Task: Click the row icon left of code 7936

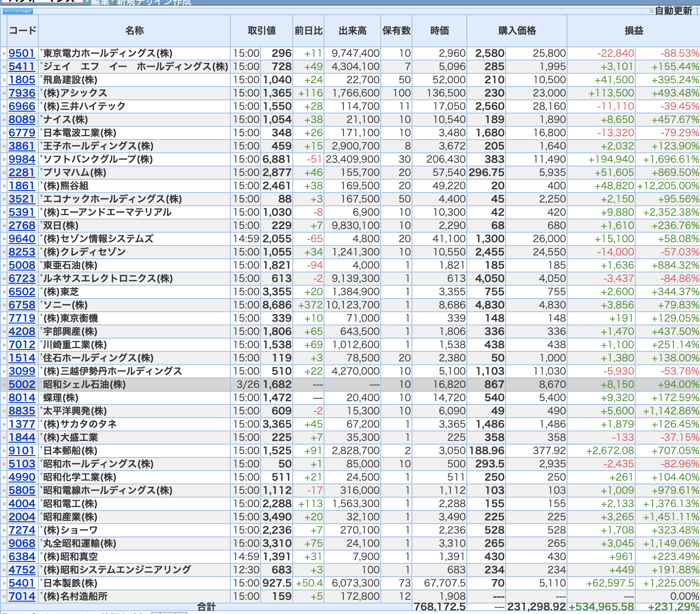Action: tap(4, 93)
